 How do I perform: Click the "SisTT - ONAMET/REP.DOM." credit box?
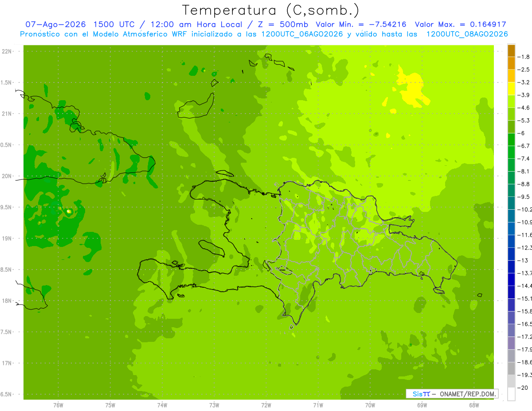pyautogui.click(x=452, y=394)
